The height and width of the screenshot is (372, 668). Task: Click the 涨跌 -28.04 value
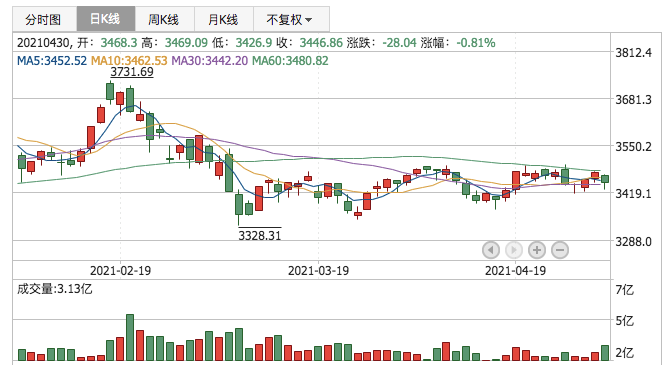pos(399,43)
